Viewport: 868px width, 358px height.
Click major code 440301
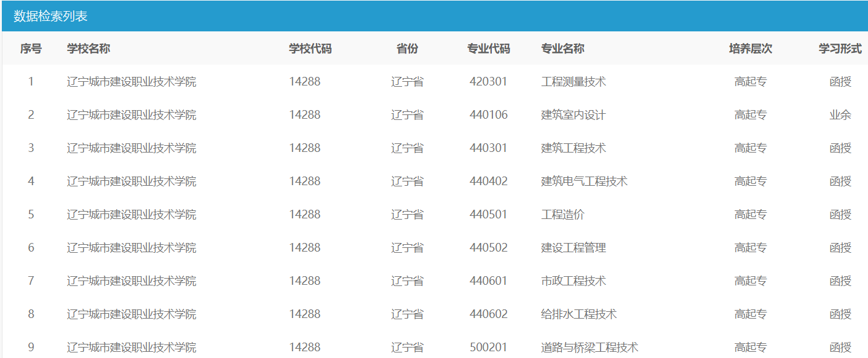pyautogui.click(x=489, y=148)
